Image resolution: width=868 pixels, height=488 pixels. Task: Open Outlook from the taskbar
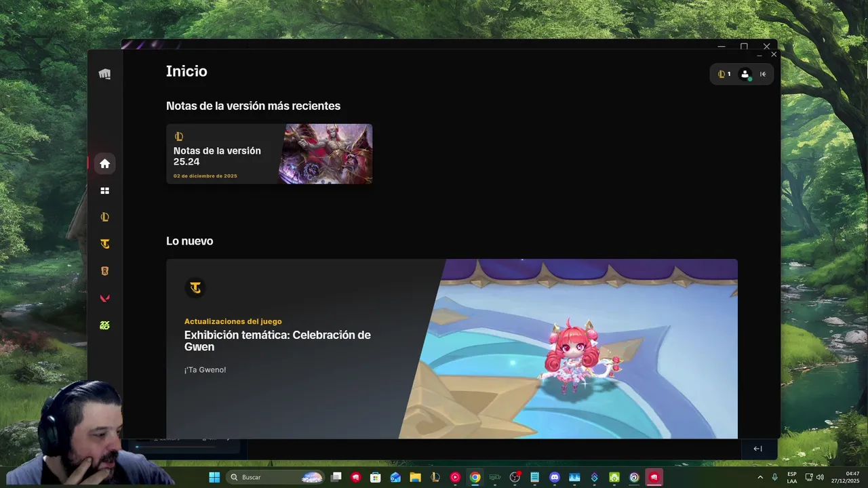pyautogui.click(x=395, y=477)
